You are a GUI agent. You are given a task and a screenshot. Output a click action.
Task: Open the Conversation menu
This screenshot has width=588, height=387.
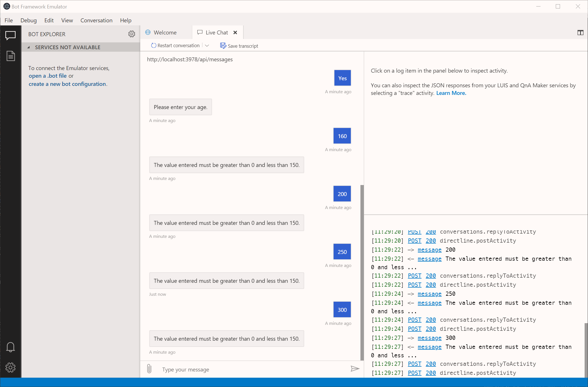click(96, 20)
